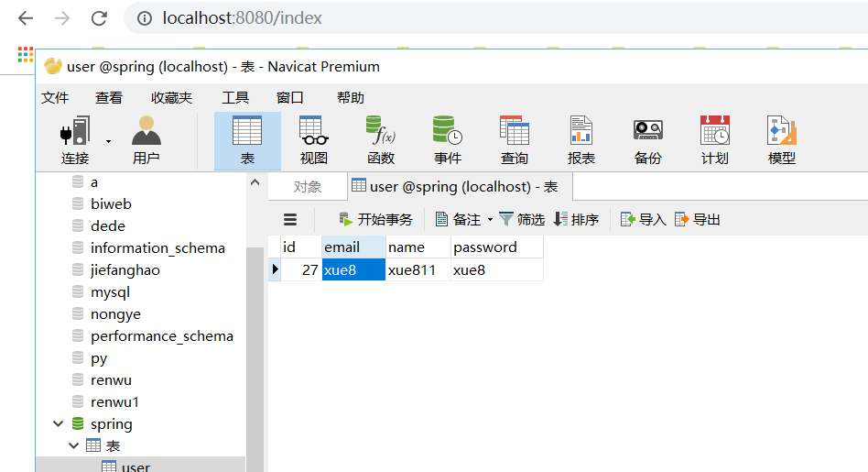Viewport: 868px width, 472px height.
Task: Click the 筛选 filter button
Action: pyautogui.click(x=522, y=220)
